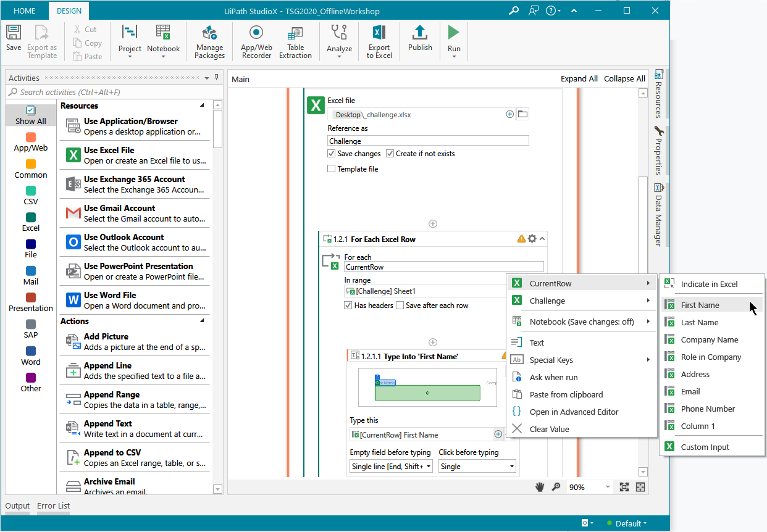The height and width of the screenshot is (532, 767).
Task: Click plus icon next to Excel file path
Action: click(x=510, y=114)
